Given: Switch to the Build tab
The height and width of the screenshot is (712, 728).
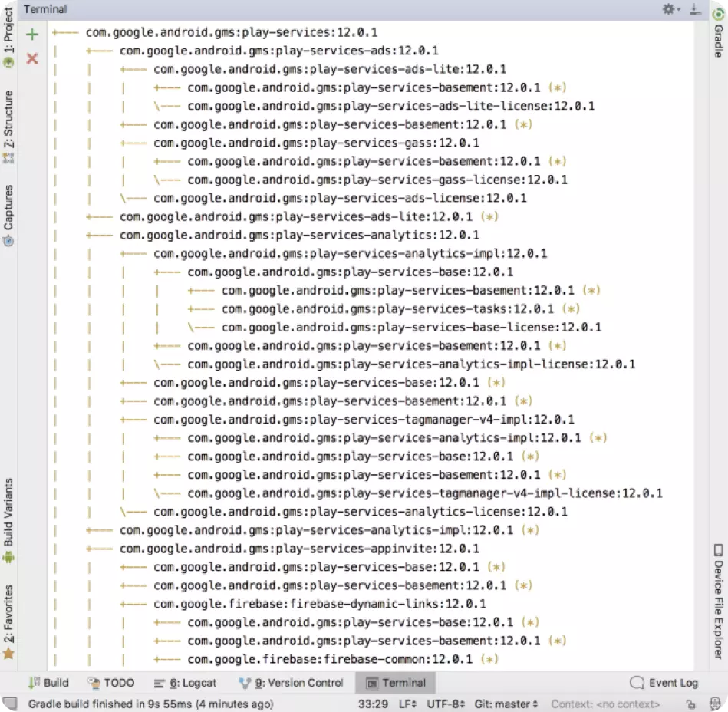Looking at the screenshot, I should point(48,683).
